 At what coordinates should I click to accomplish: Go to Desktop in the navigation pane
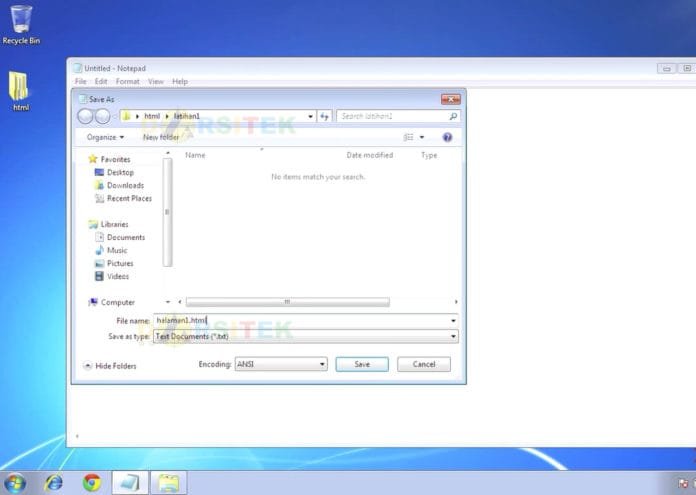[x=114, y=172]
